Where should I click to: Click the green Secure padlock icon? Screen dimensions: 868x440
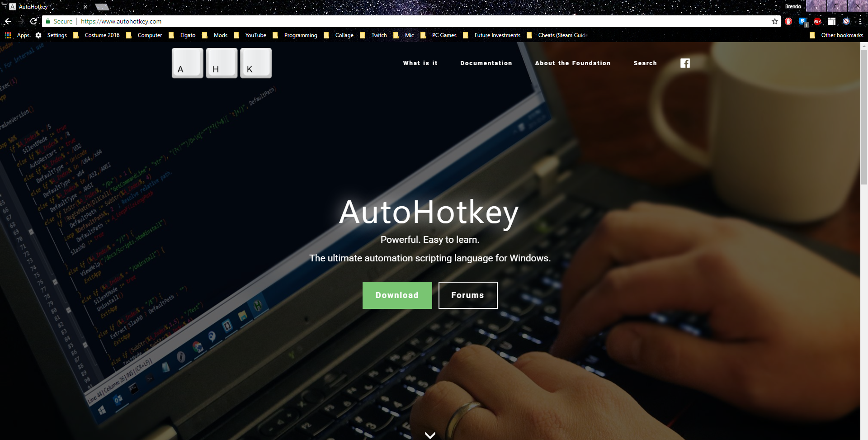[48, 21]
